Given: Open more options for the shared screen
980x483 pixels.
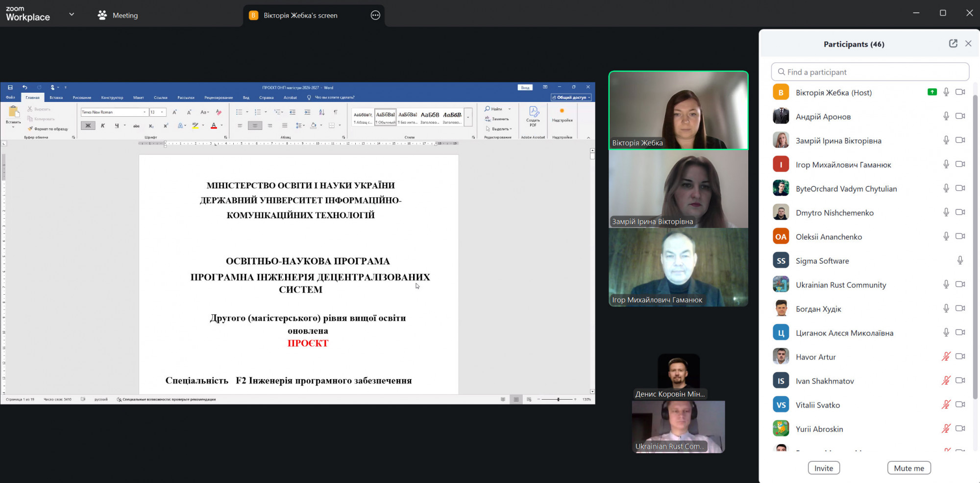Looking at the screenshot, I should point(375,15).
